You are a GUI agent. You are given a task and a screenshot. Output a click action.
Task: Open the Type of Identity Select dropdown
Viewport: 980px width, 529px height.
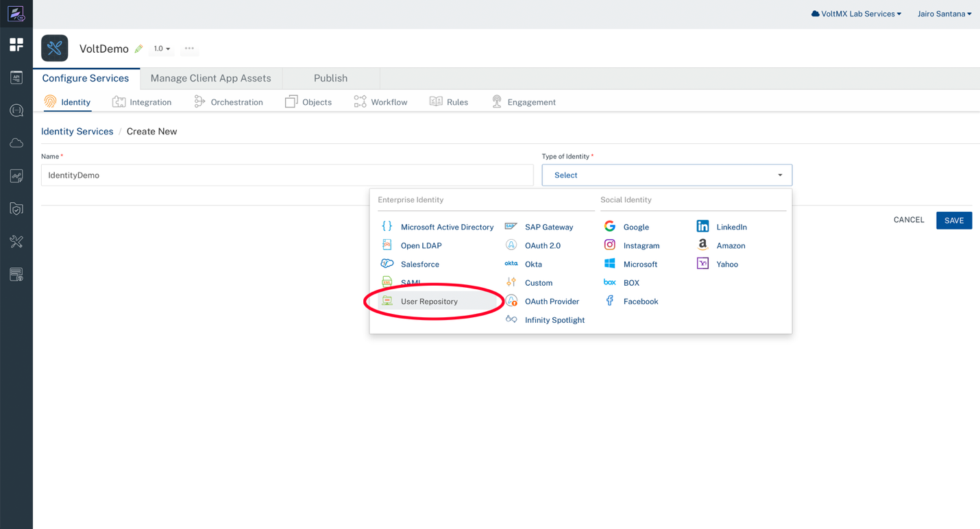(667, 175)
